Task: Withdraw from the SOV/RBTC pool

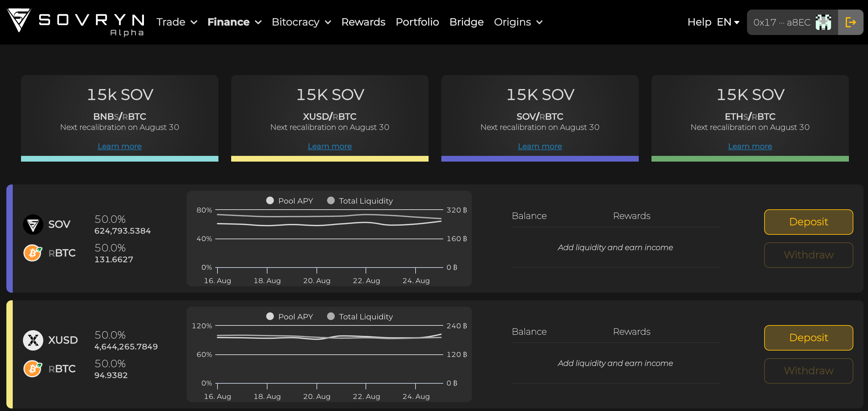Action: pos(808,255)
